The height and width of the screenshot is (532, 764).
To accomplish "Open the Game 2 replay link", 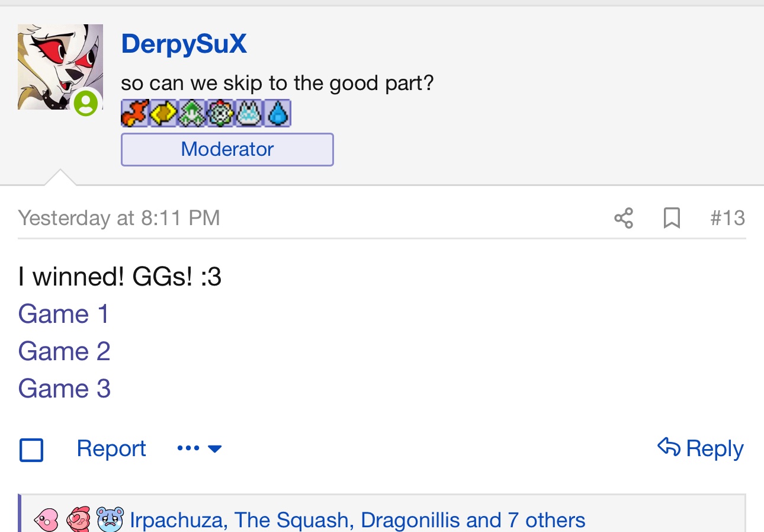I will pyautogui.click(x=65, y=351).
